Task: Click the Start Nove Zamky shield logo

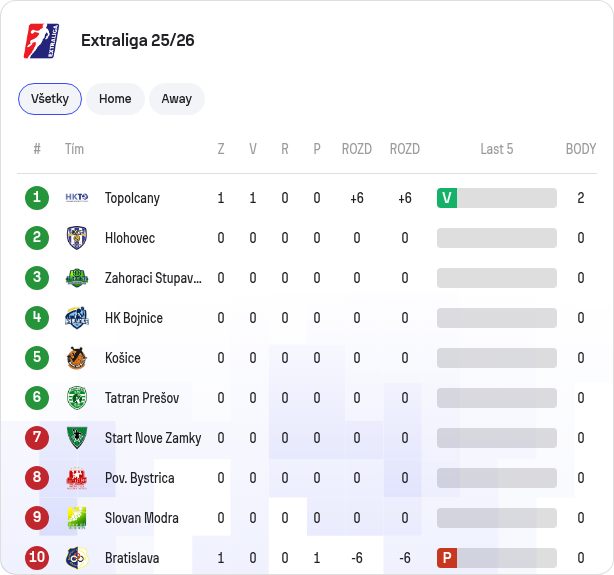Action: pos(77,438)
